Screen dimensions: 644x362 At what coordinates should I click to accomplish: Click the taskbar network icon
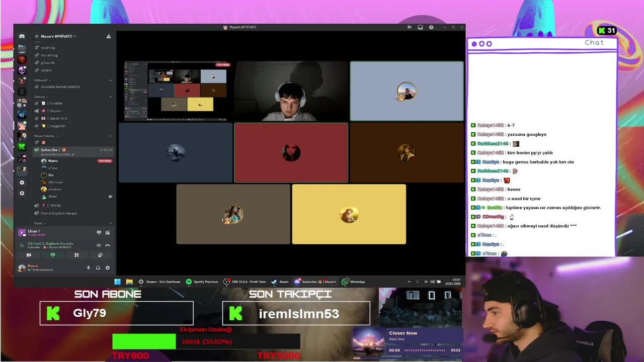point(426,282)
